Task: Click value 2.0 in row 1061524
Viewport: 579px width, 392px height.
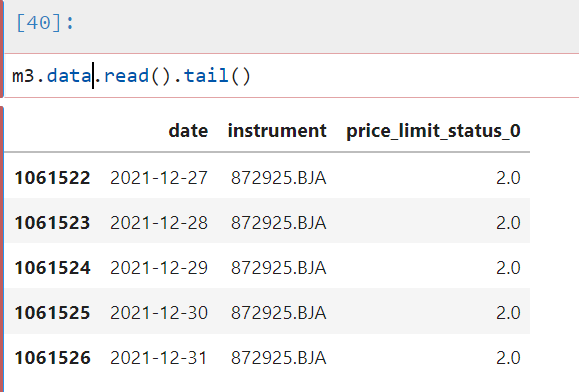Action: pyautogui.click(x=508, y=268)
